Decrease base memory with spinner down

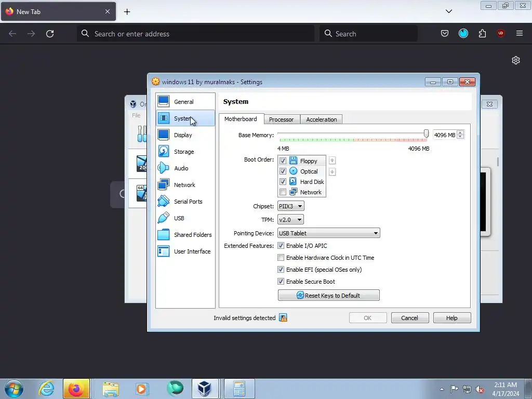pos(460,137)
